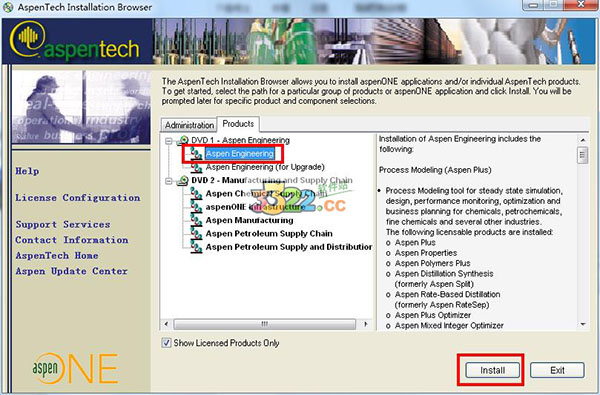Switch to the Administration tab
The image size is (600, 395).
189,125
